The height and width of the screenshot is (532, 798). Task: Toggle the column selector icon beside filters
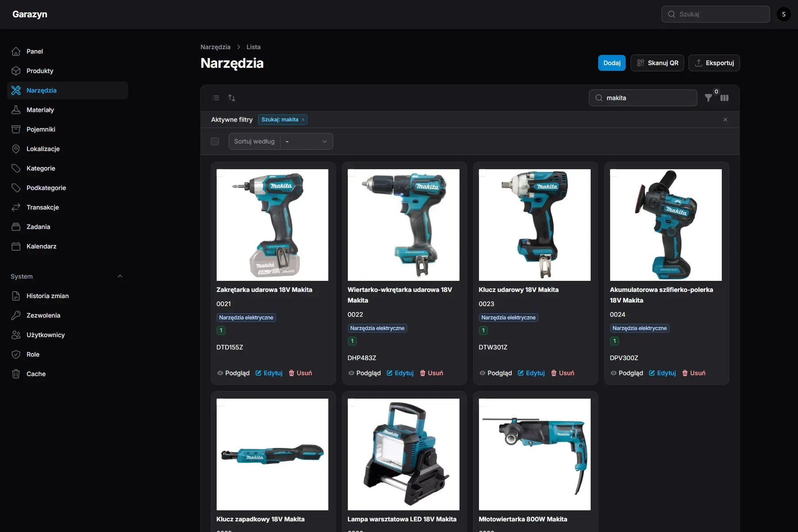pos(724,98)
